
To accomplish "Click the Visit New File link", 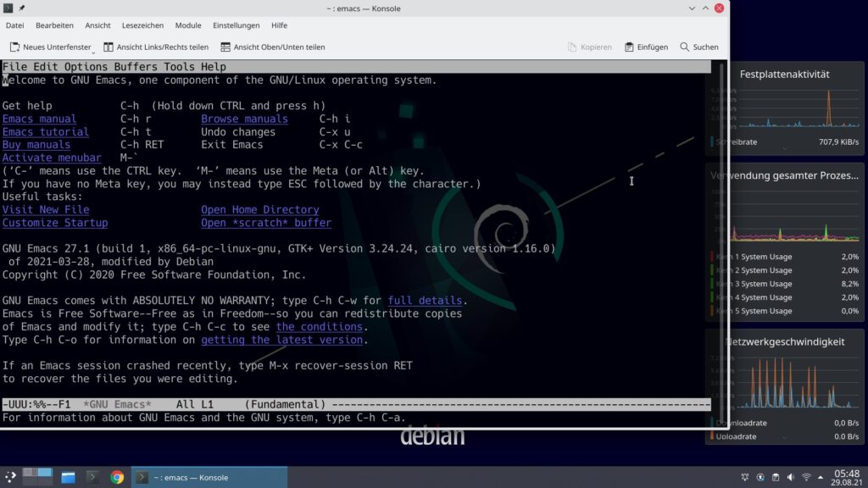I will [x=46, y=210].
